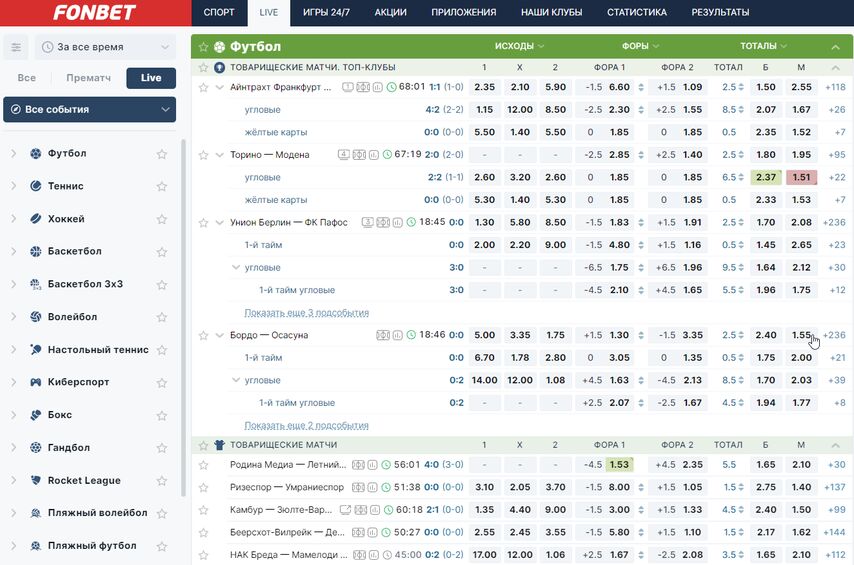The width and height of the screenshot is (854, 565).
Task: Click the sidebar vertical scrollbar
Action: pos(184,318)
